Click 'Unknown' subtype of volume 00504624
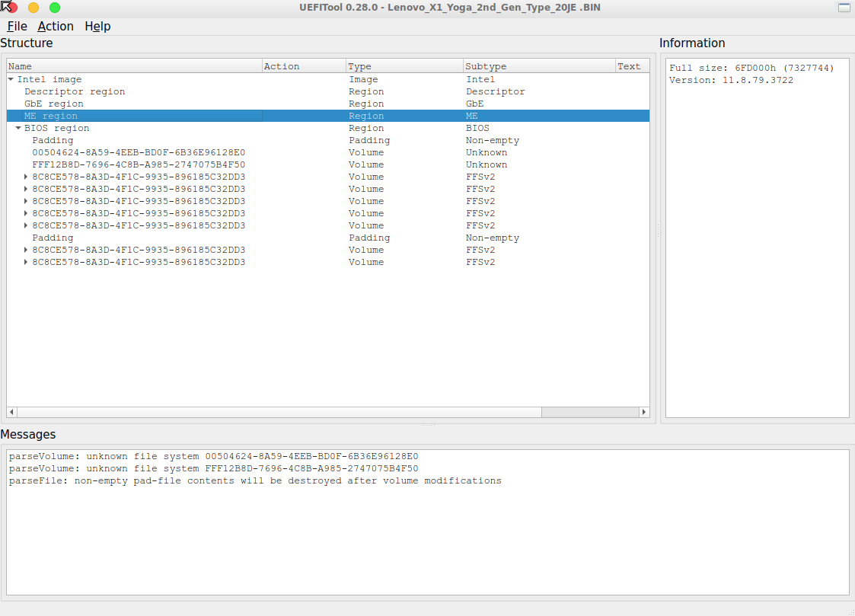Viewport: 855px width, 616px height. [x=487, y=152]
